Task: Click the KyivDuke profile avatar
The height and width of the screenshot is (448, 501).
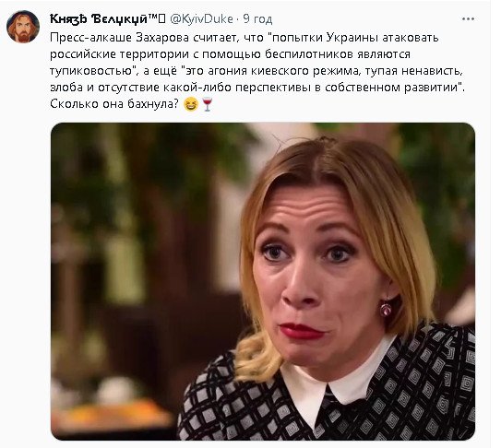Action: pos(23,27)
